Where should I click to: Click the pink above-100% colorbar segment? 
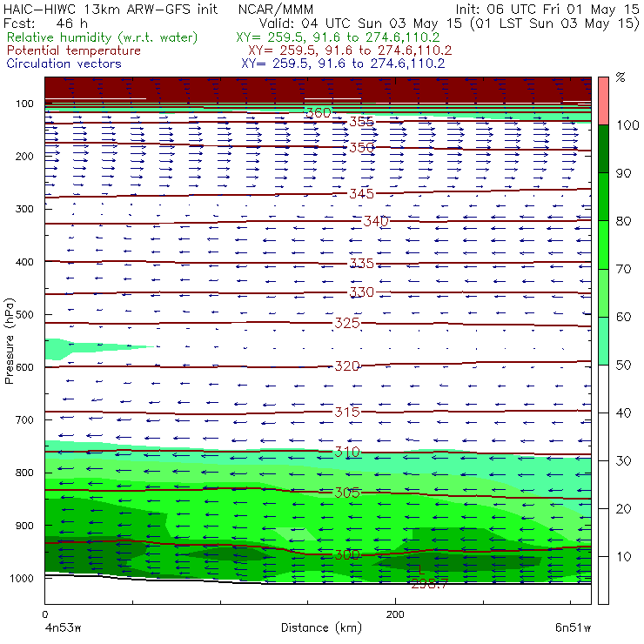click(603, 101)
